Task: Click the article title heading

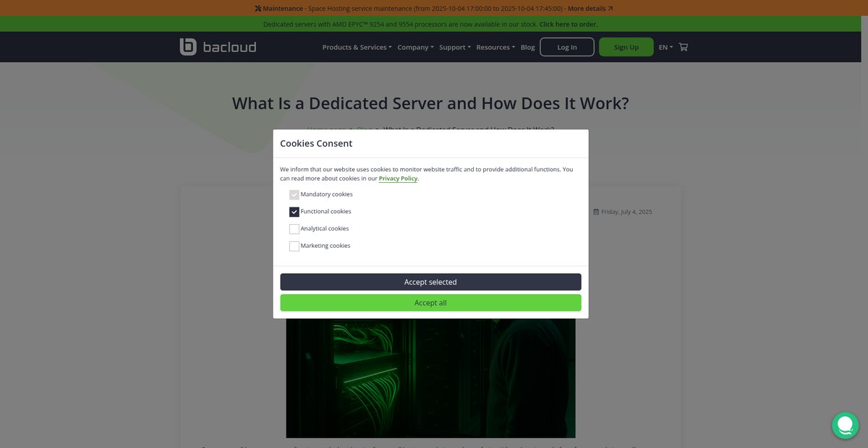Action: pyautogui.click(x=430, y=103)
